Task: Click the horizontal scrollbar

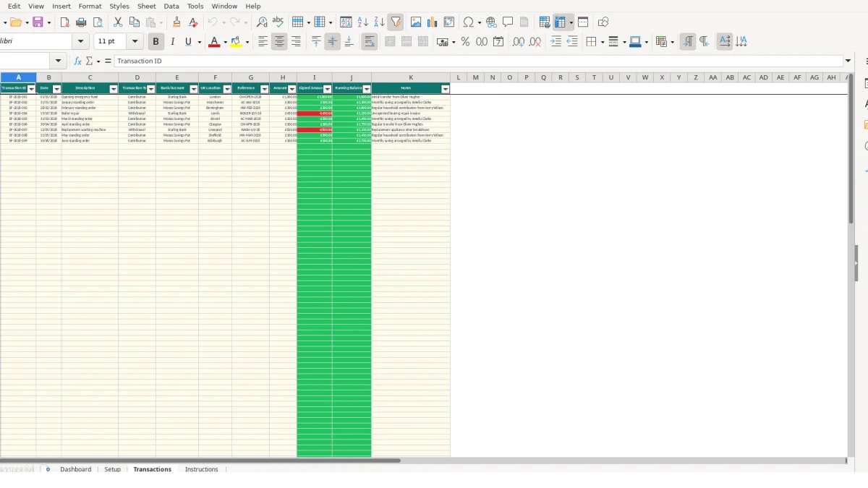Action: (x=200, y=461)
